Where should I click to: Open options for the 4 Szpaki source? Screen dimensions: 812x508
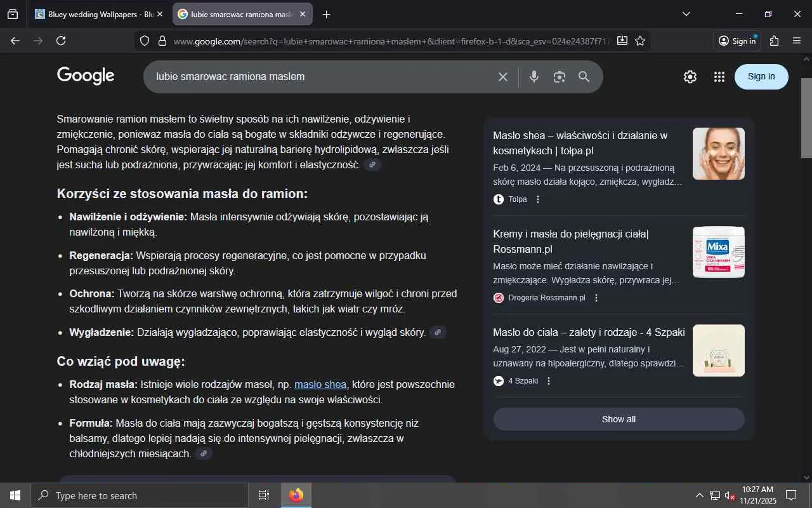[549, 381]
